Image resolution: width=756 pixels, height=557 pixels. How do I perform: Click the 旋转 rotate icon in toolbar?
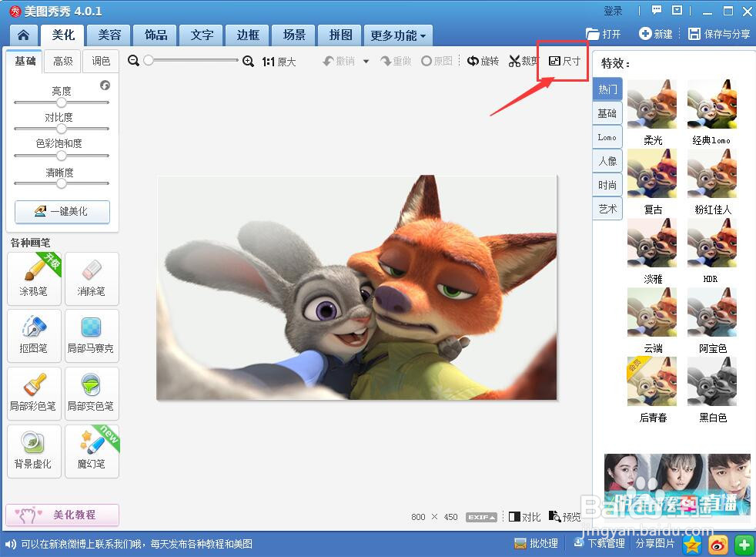(483, 61)
